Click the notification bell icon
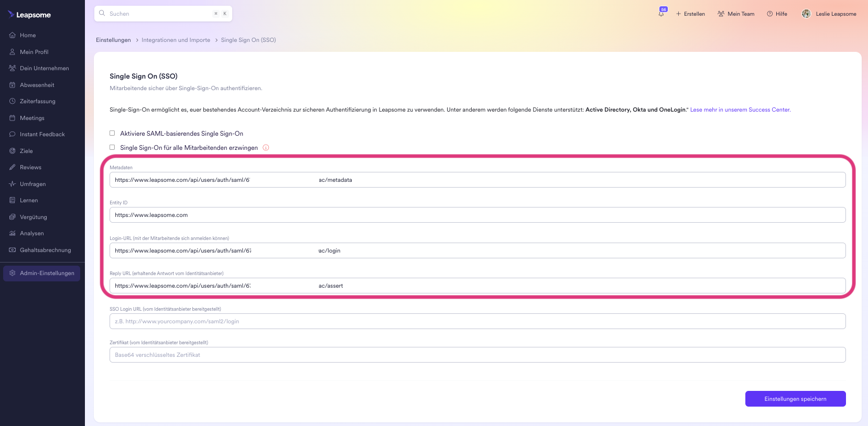Viewport: 868px width, 426px height. [661, 14]
